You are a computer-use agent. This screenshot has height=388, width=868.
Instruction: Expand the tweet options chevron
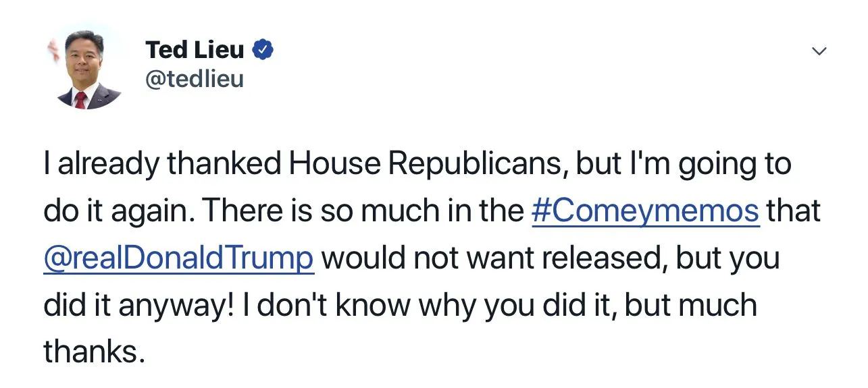pyautogui.click(x=819, y=51)
